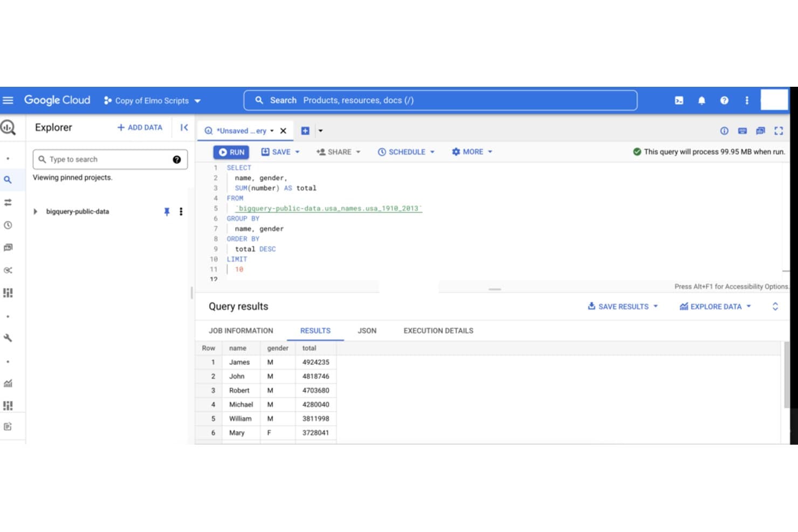
Task: Collapse the Explorer panel
Action: [184, 128]
